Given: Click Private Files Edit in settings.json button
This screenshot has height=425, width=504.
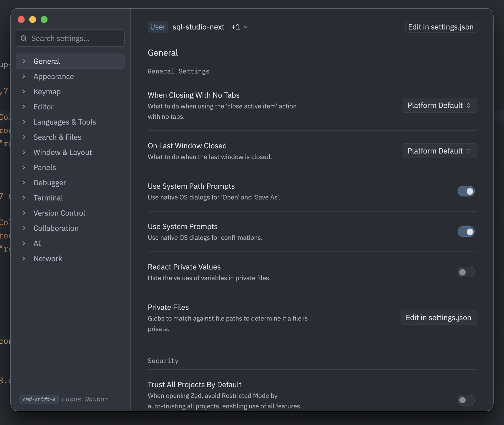Looking at the screenshot, I should click(x=438, y=318).
